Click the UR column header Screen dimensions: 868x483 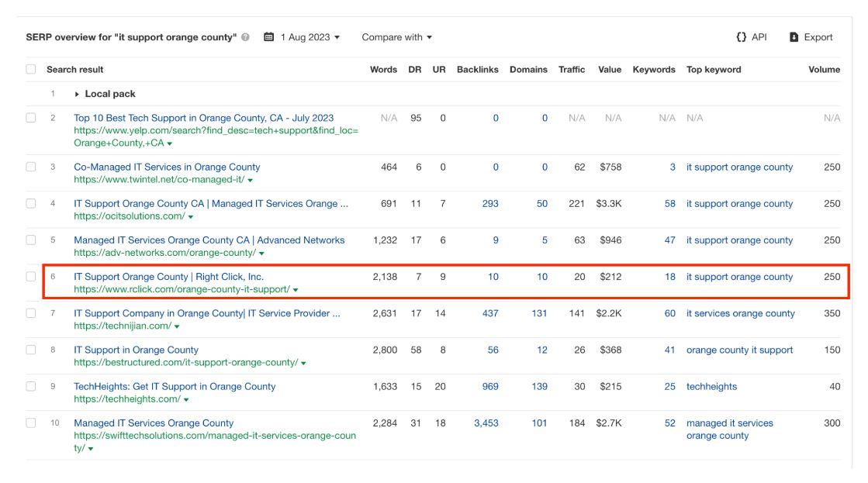point(439,70)
